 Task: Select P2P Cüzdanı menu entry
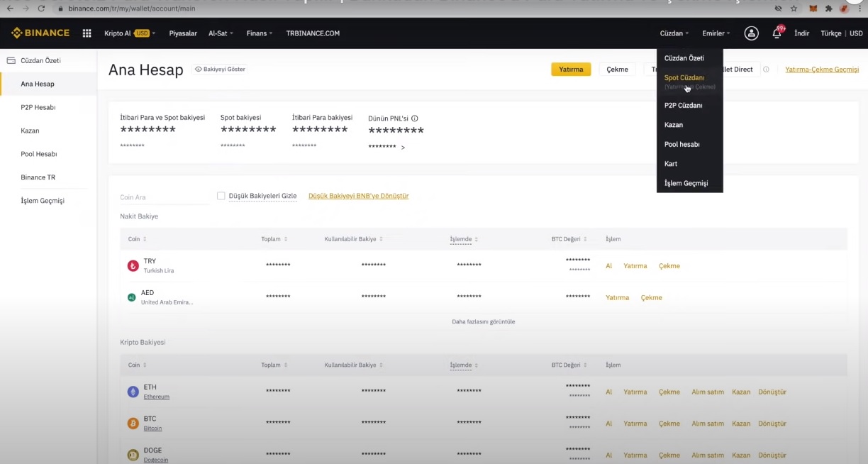coord(683,105)
